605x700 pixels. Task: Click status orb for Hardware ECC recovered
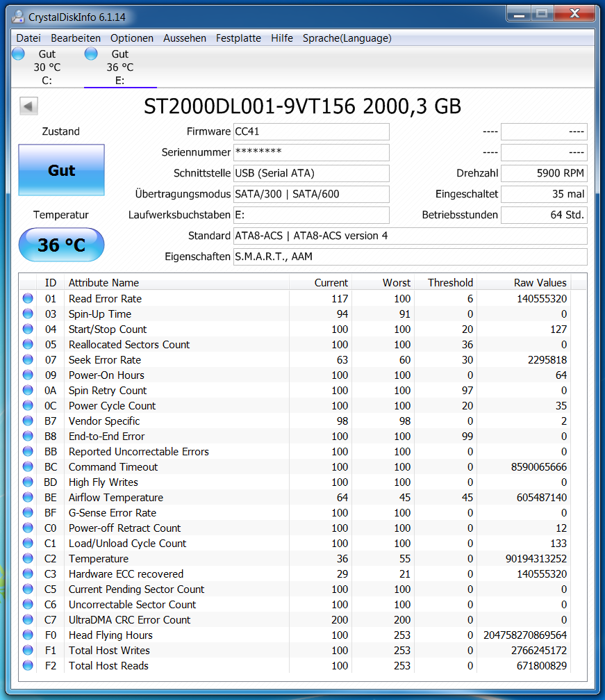pos(28,573)
